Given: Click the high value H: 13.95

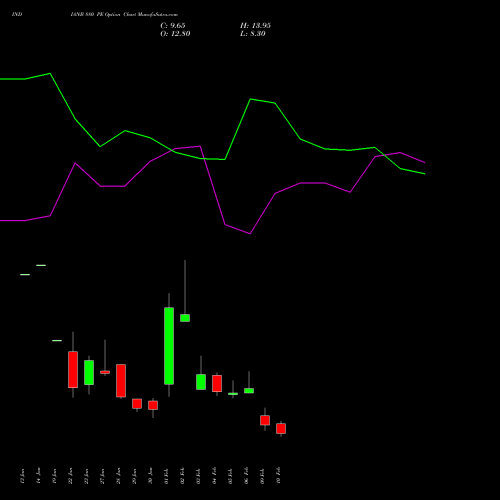Looking at the screenshot, I should (x=255, y=26).
